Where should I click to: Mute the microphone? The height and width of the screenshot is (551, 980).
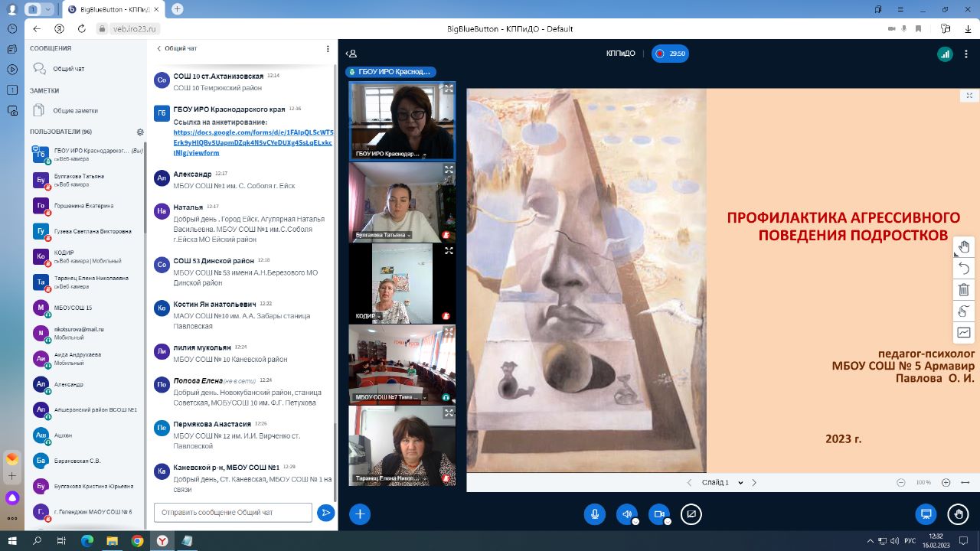point(594,514)
